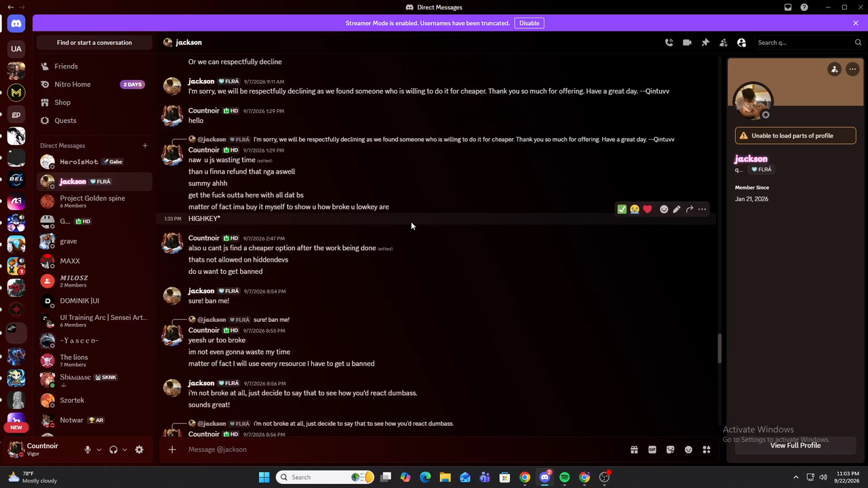Create new DM plus button

pos(144,145)
